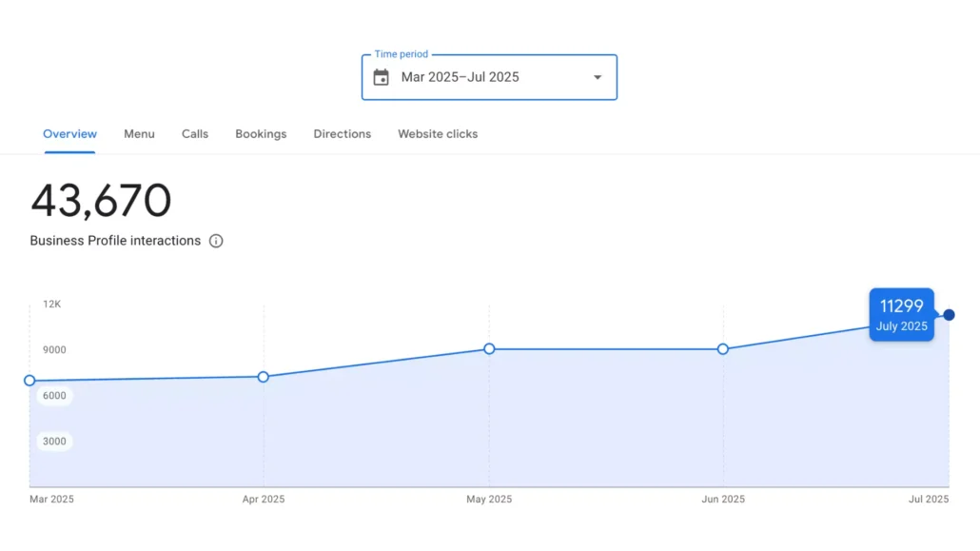Open the Mar 2025–Jul 2025 period selector
The height and width of the screenshot is (551, 980).
click(489, 77)
